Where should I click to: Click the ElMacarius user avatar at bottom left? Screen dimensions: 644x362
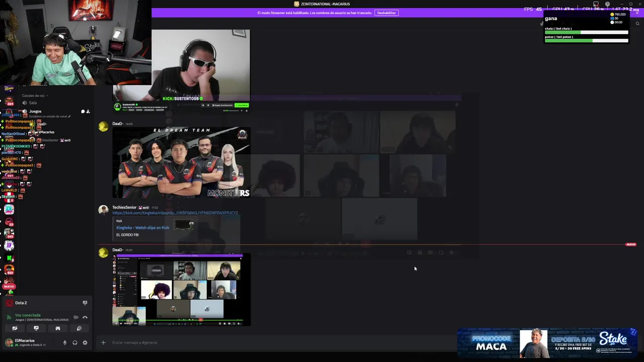[9, 342]
